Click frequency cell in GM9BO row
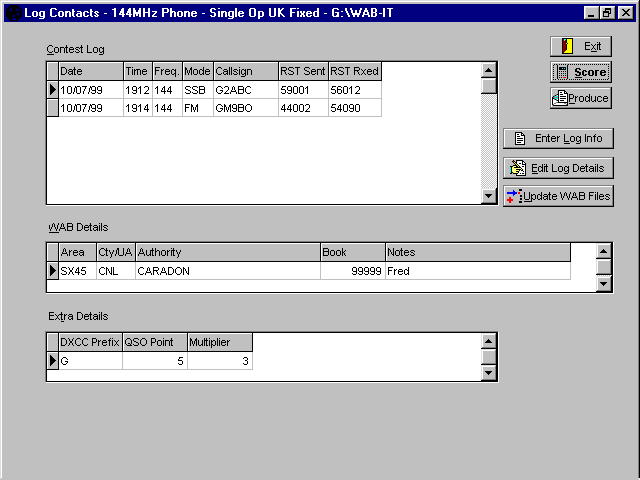640x480 pixels. click(167, 108)
